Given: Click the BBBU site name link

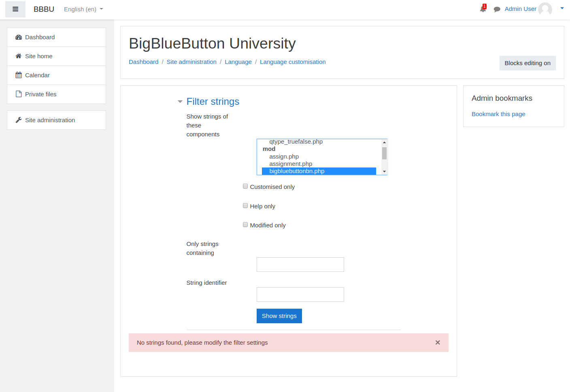Looking at the screenshot, I should point(44,9).
